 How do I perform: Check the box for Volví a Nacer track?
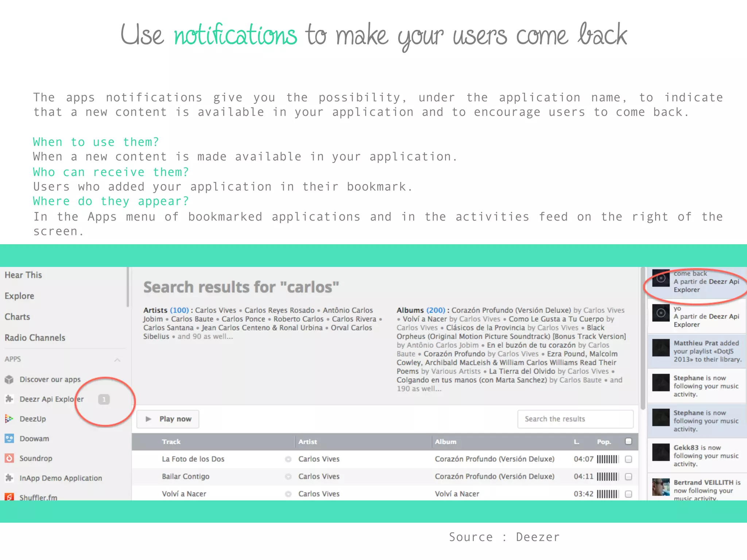pos(628,494)
